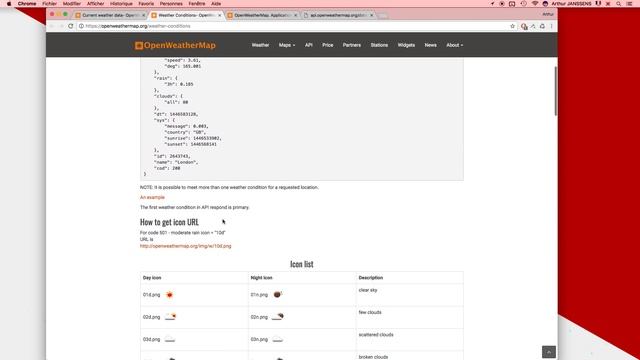Image resolution: width=640 pixels, height=360 pixels.
Task: Open the API nav link
Action: (309, 45)
